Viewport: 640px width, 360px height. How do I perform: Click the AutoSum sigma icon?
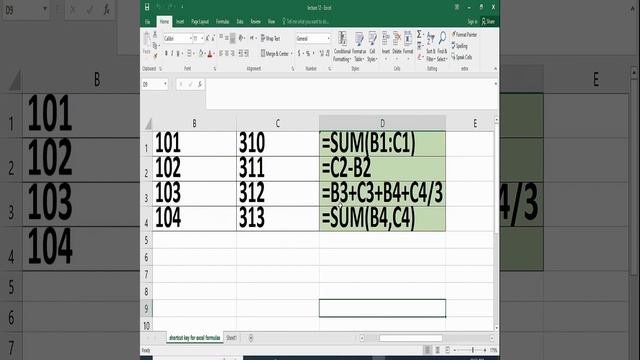coord(419,34)
